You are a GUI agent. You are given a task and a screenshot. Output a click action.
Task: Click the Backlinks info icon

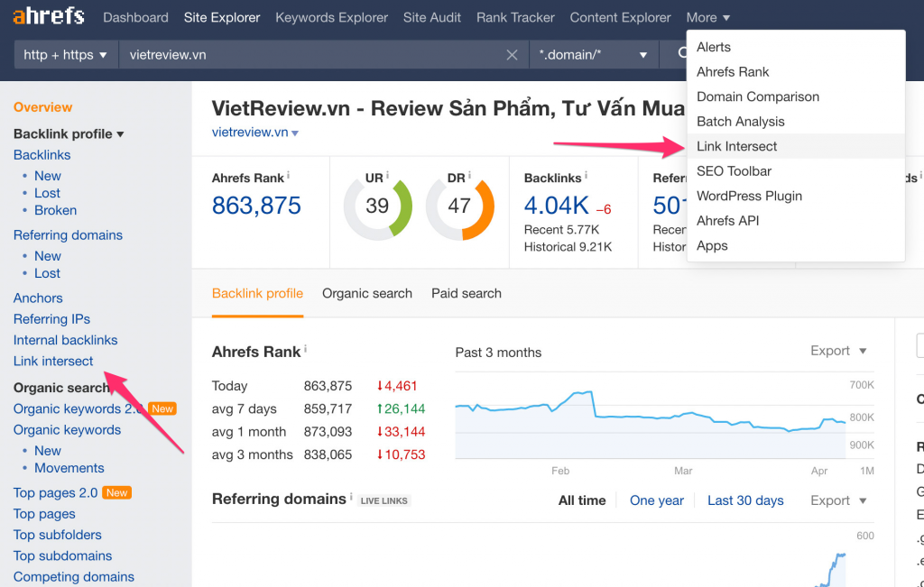click(x=586, y=176)
